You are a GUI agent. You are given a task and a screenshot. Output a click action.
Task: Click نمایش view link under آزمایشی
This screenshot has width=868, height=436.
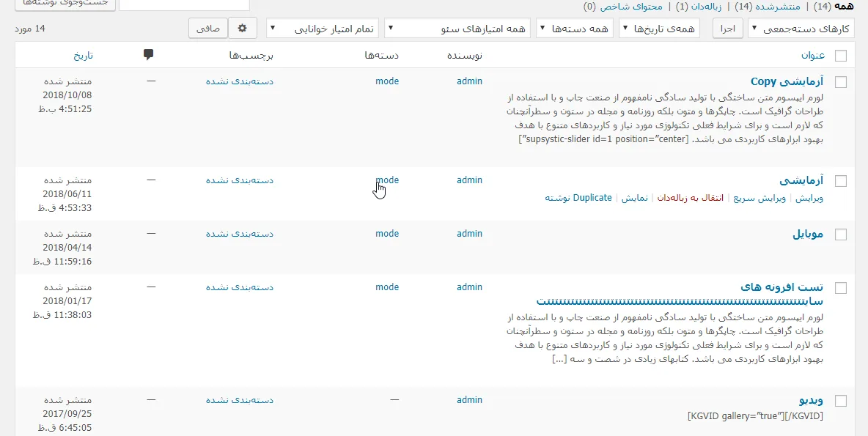pos(634,198)
